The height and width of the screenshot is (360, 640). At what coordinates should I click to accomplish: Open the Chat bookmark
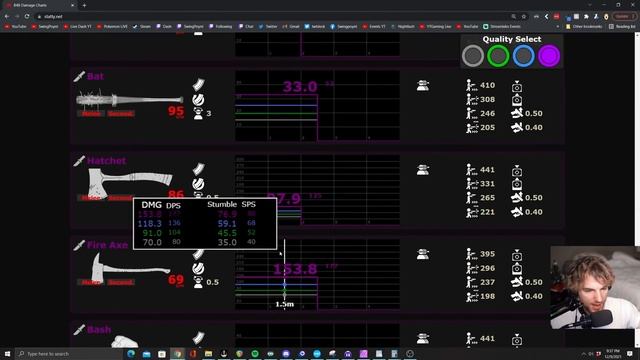pos(246,27)
